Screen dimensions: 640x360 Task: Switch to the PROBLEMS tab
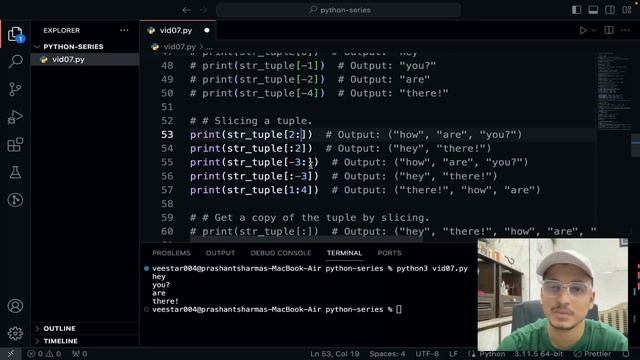[171, 253]
